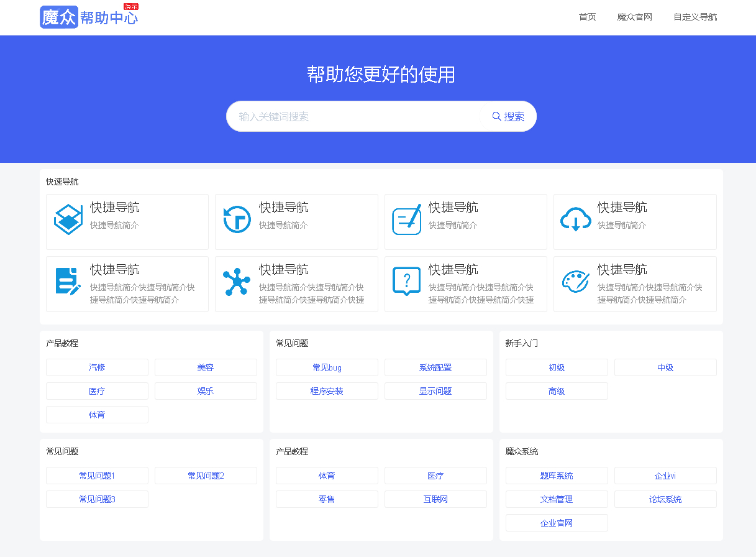Viewport: 756px width, 557px height.
Task: Focus the 输入关键词搜索 search field
Action: pos(354,116)
